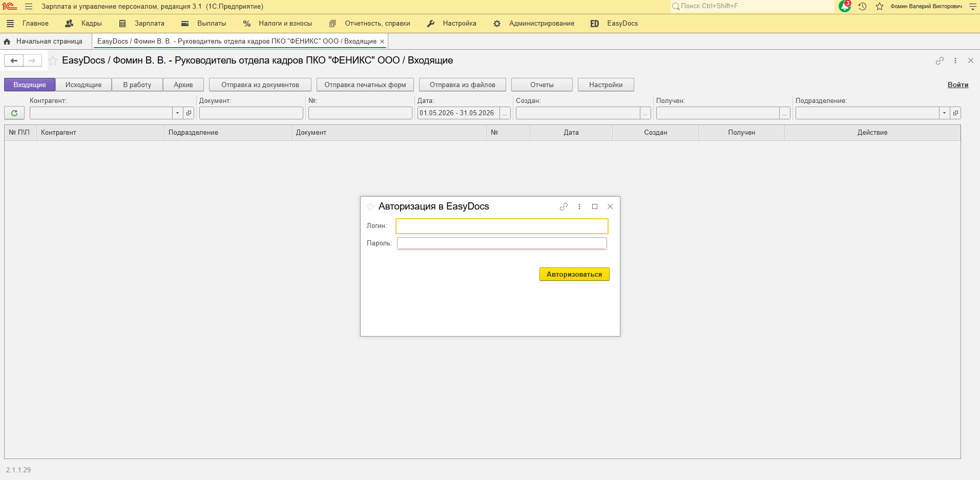Maximize the Авторизация в EasyDocs dialog
This screenshot has width=980, height=480.
595,206
